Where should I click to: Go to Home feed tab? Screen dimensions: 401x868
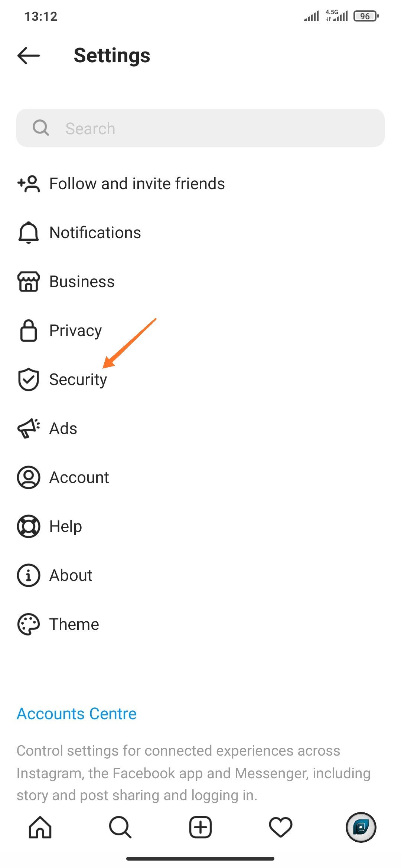click(x=40, y=827)
